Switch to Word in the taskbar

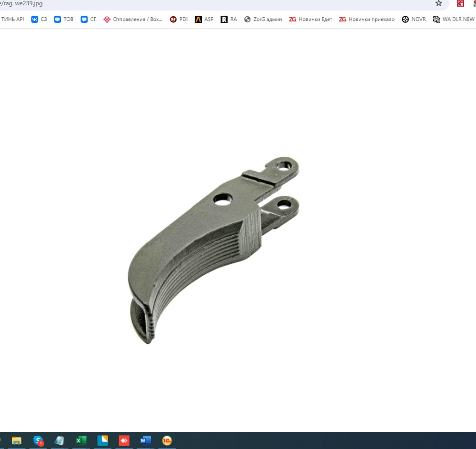[145, 440]
